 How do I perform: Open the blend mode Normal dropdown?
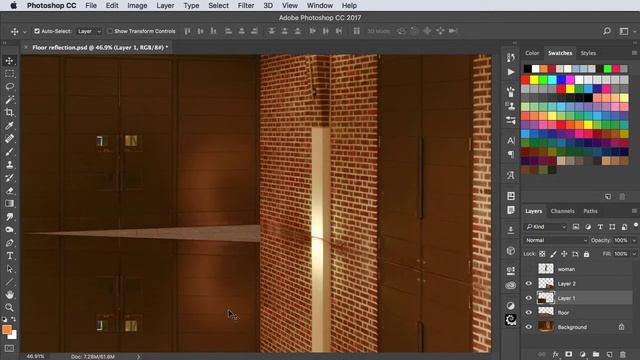(556, 240)
